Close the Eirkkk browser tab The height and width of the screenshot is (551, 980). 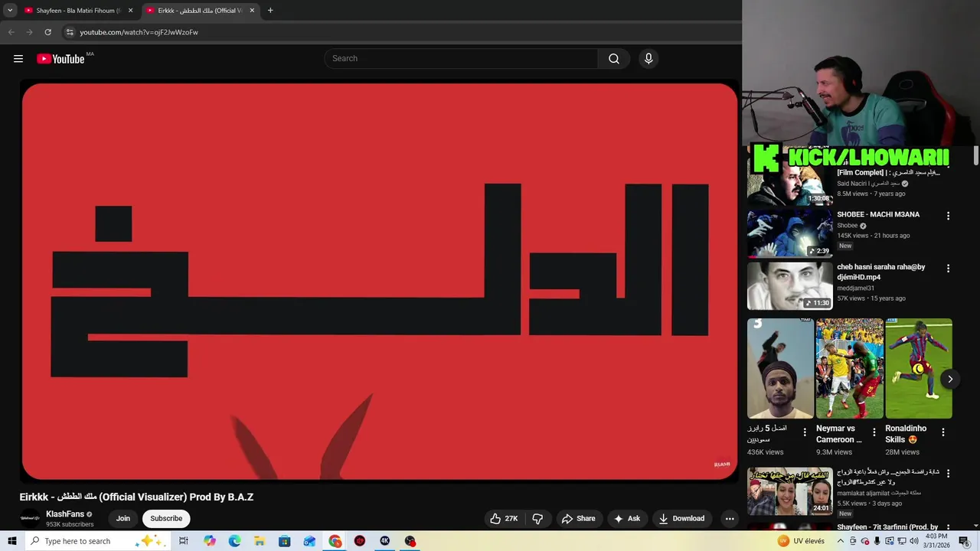pos(252,11)
